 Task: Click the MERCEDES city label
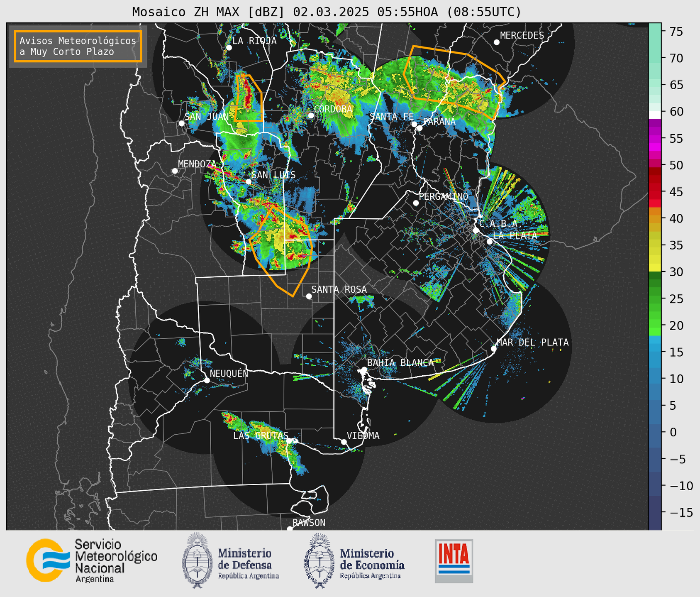(522, 35)
